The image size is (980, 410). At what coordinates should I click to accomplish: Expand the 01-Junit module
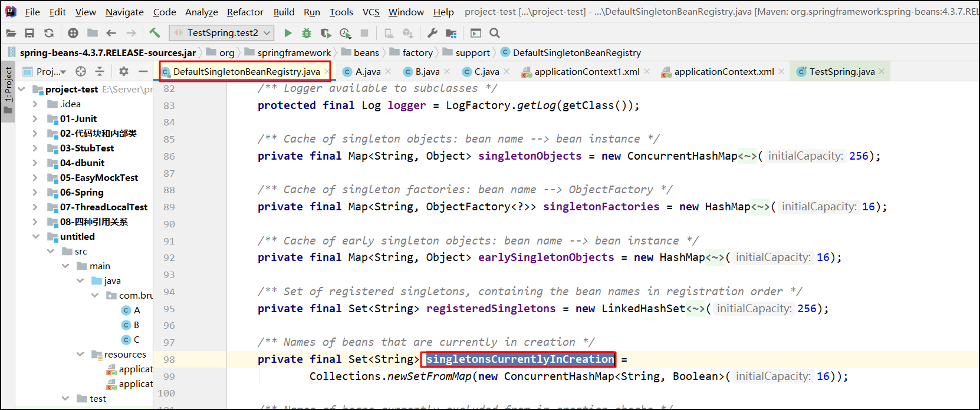coord(35,118)
